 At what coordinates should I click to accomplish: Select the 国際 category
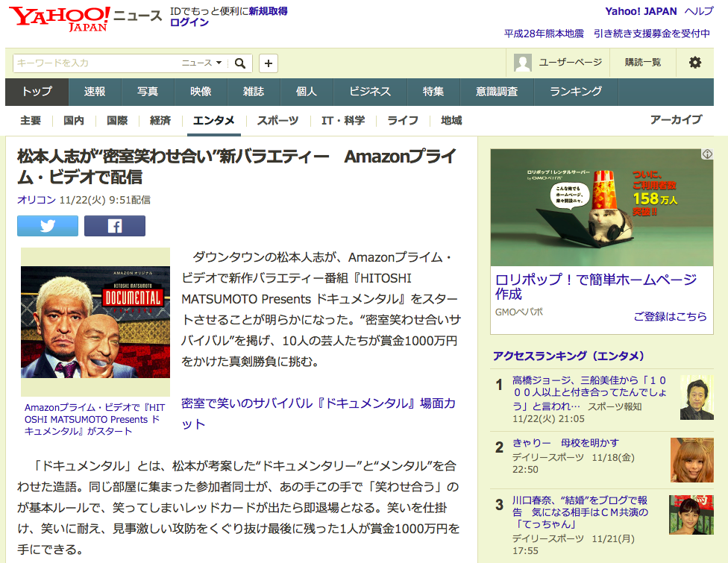click(x=117, y=121)
